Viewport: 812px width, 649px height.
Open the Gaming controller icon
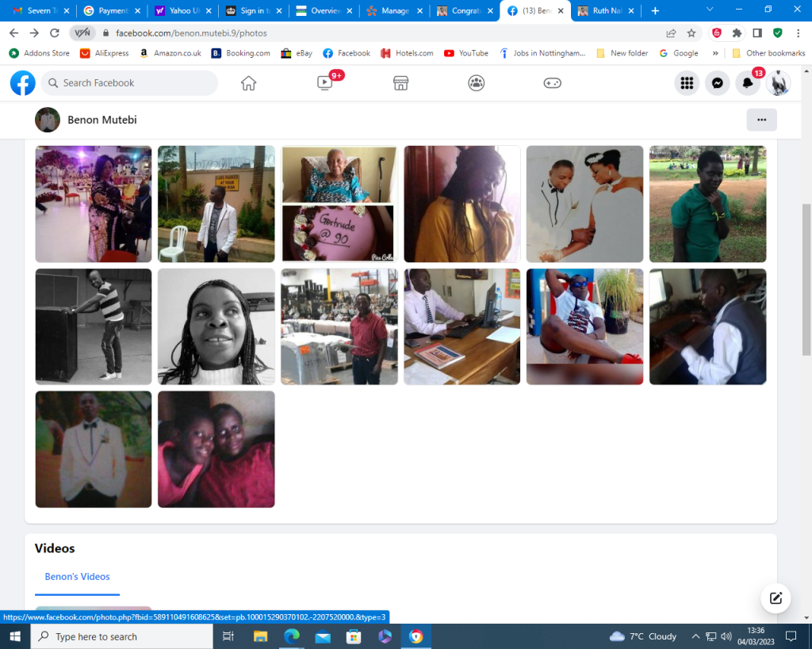click(x=552, y=83)
